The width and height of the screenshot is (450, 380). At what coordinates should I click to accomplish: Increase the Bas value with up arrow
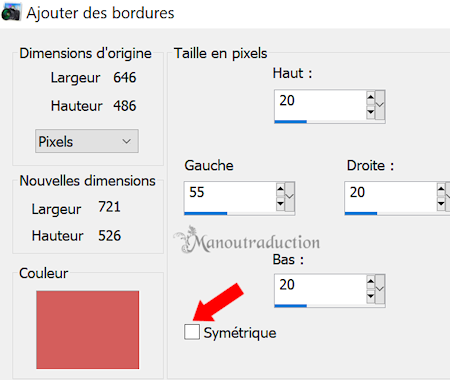pos(370,282)
